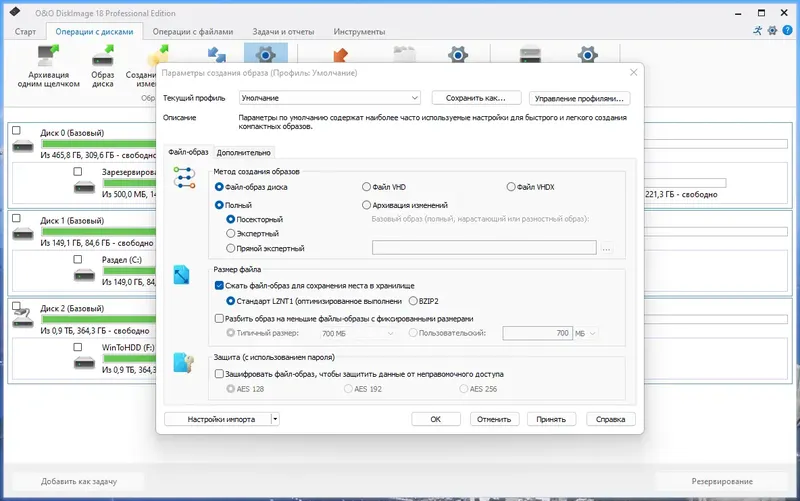Click the WinToHDD (F:) partition drive icon
The height and width of the screenshot is (501, 800).
pyautogui.click(x=84, y=363)
